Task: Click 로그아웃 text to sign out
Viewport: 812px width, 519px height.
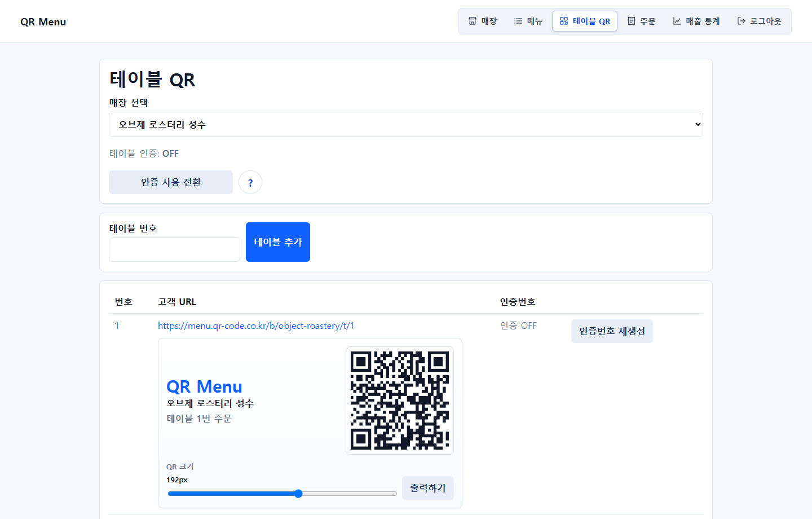Action: click(x=766, y=21)
